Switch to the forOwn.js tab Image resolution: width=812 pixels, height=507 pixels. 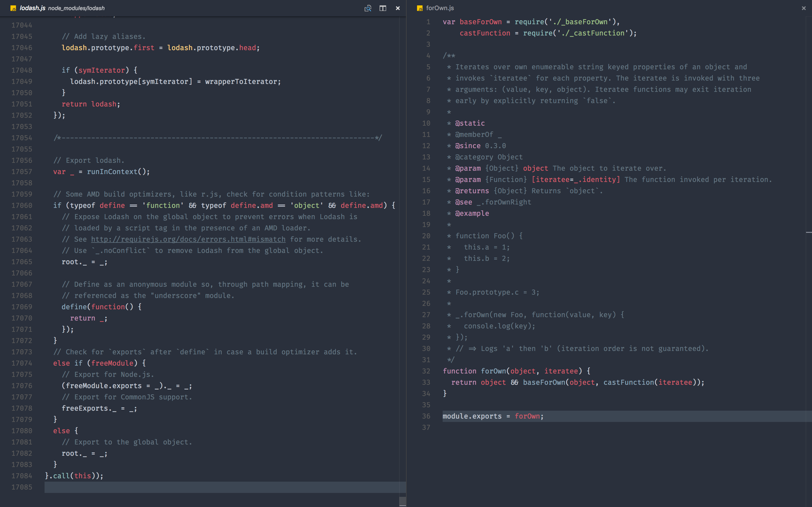(440, 8)
